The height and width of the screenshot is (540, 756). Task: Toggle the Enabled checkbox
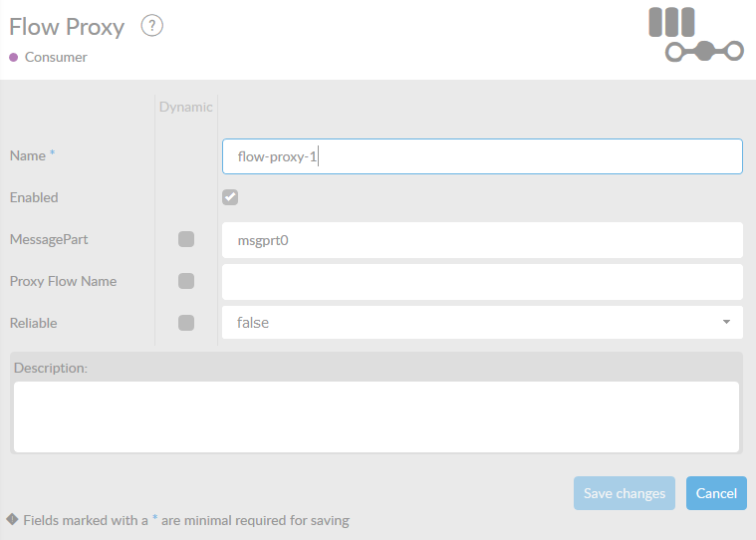[x=230, y=197]
